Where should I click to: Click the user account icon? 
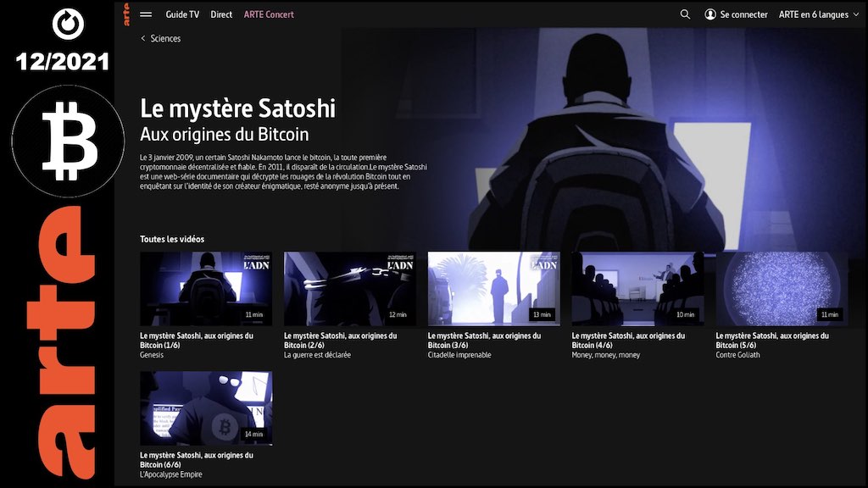710,14
